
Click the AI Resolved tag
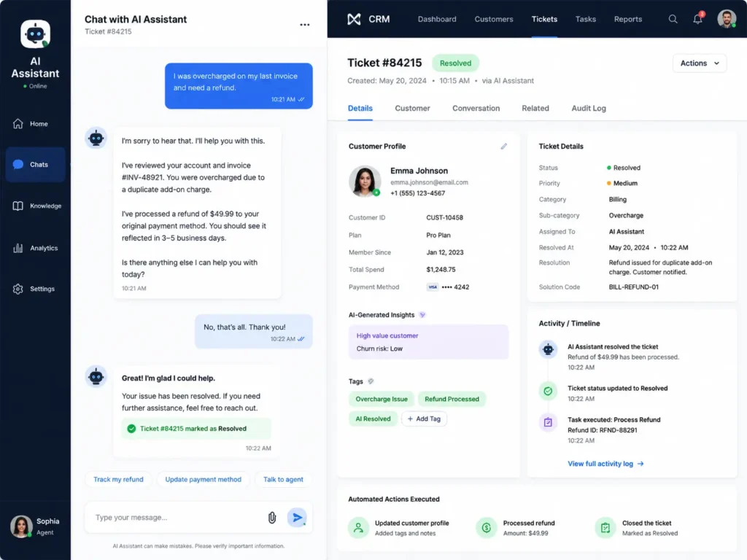pyautogui.click(x=373, y=419)
